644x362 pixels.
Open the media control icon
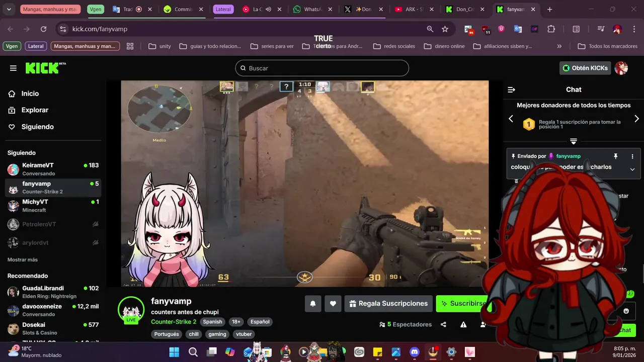601,29
